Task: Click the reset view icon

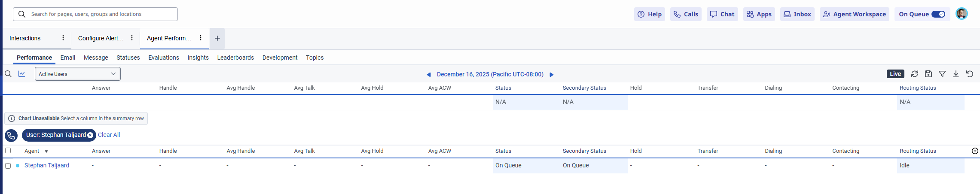Action: (x=970, y=74)
